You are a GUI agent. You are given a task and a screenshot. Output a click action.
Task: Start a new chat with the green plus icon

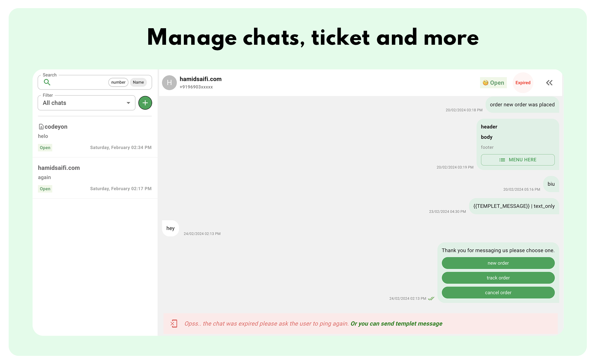tap(145, 103)
